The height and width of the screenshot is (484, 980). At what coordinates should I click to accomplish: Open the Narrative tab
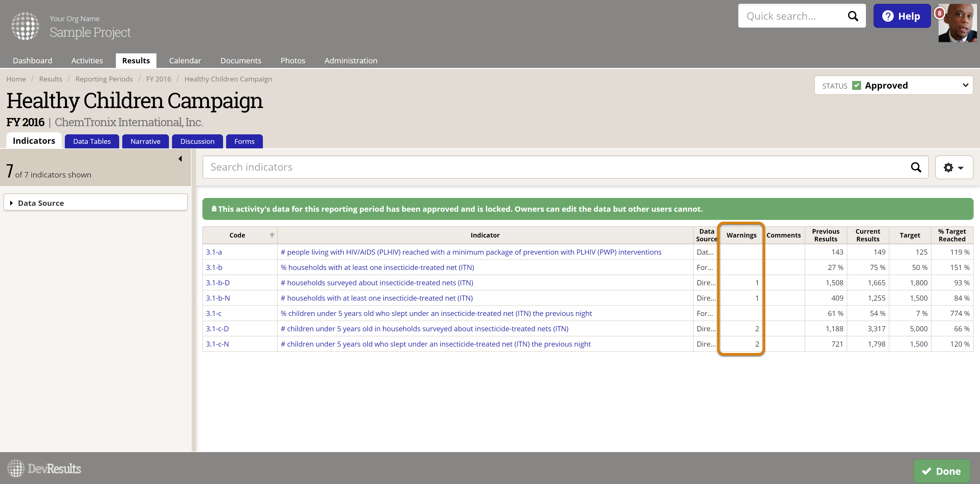click(145, 141)
